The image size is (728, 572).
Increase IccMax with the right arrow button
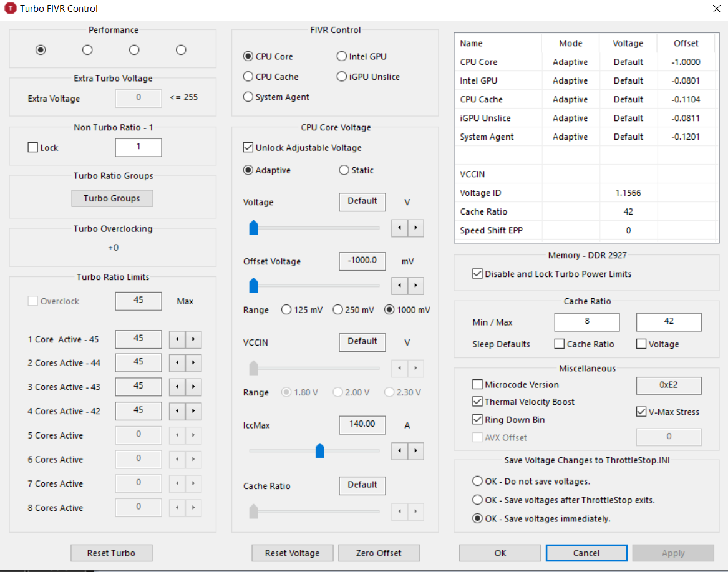click(415, 451)
